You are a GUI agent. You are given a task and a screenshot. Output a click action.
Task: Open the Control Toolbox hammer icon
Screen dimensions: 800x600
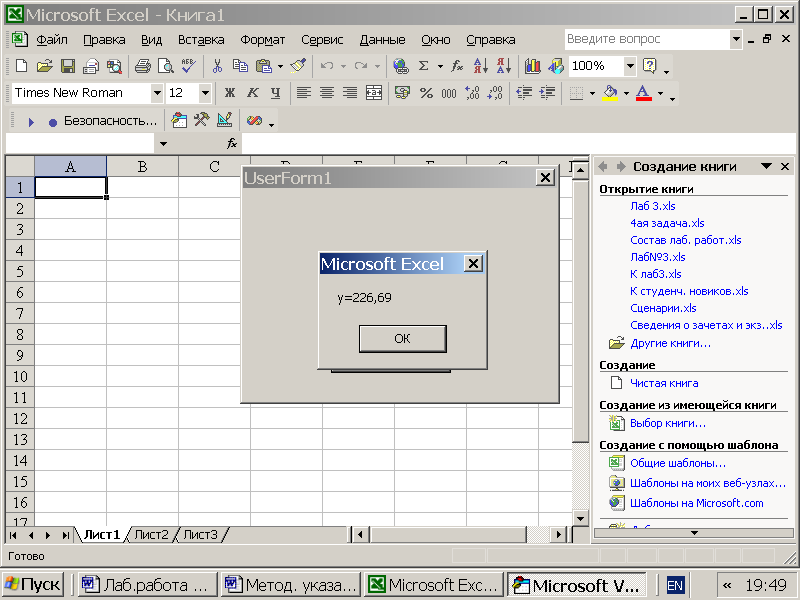click(x=202, y=120)
